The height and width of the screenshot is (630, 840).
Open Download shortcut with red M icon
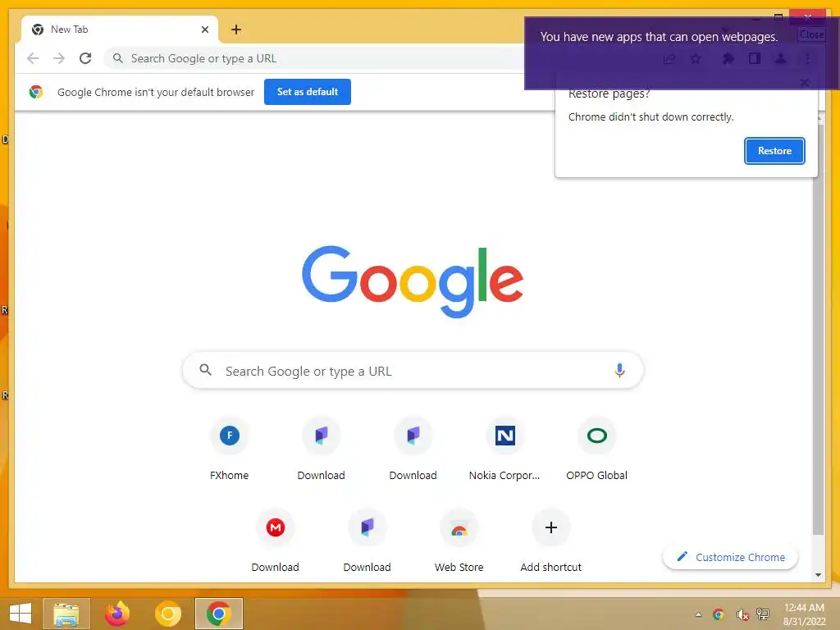tap(276, 541)
